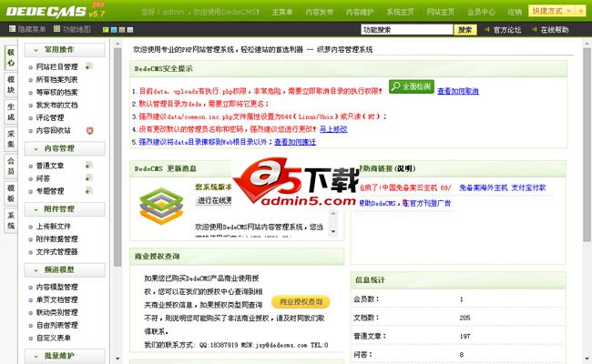Image resolution: width=592 pixels, height=364 pixels.
Task: Open 内容发布 in the top navigation
Action: pyautogui.click(x=319, y=12)
